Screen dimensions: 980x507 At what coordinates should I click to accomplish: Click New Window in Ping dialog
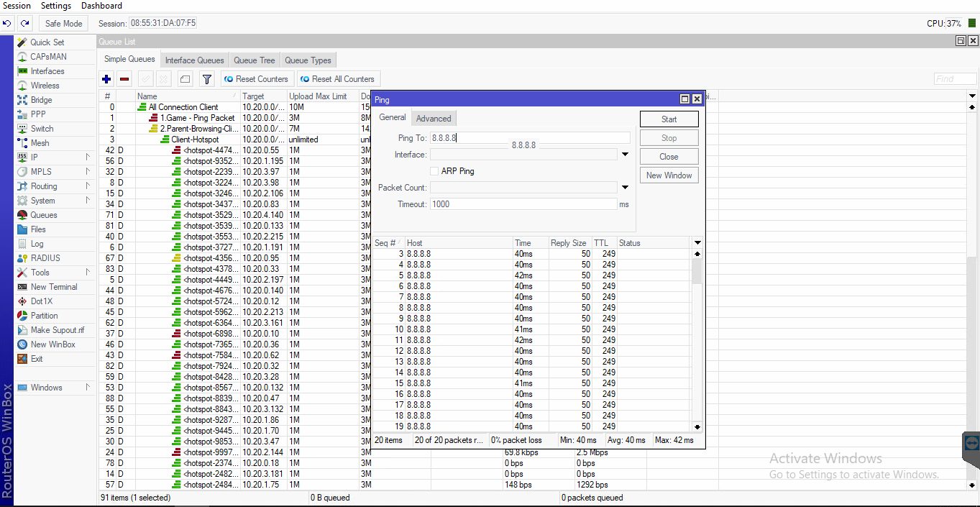click(x=669, y=175)
